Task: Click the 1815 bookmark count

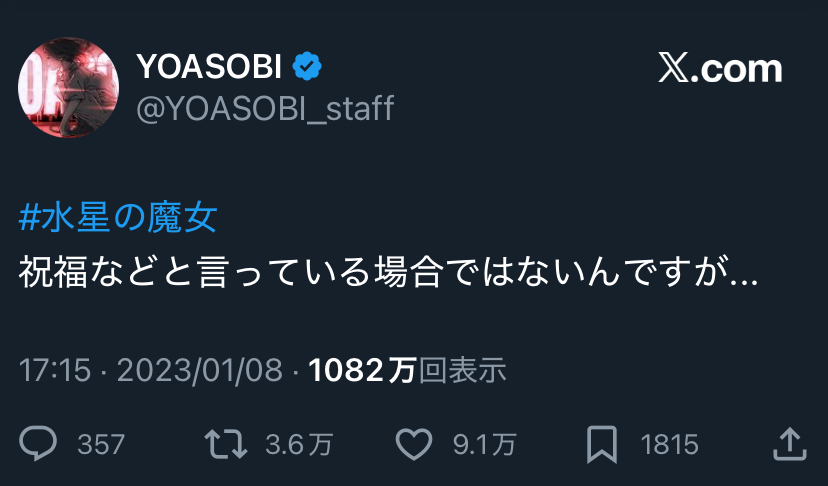Action: [669, 444]
